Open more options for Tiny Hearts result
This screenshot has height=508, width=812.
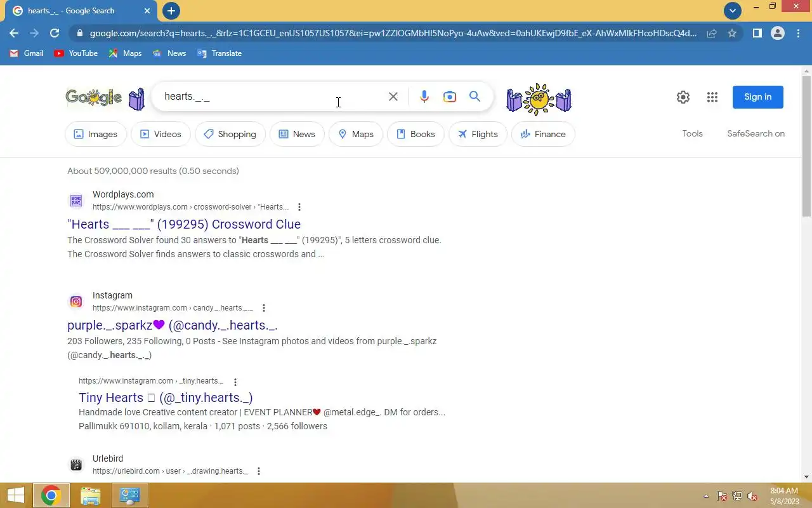pos(235,382)
